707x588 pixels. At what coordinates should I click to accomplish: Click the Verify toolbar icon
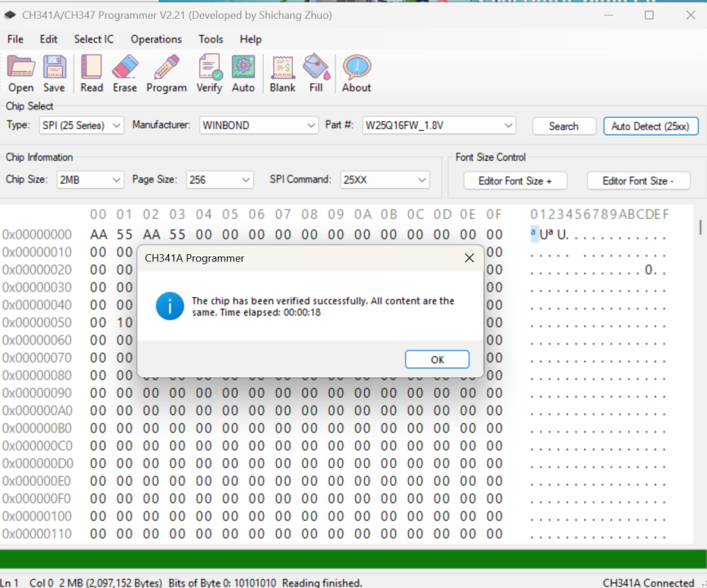[x=209, y=73]
